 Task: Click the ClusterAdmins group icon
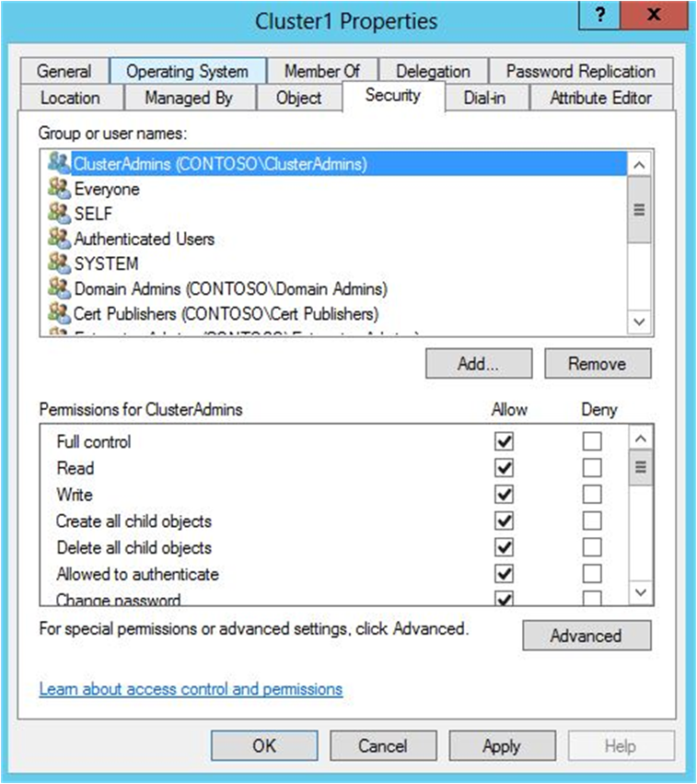(59, 163)
